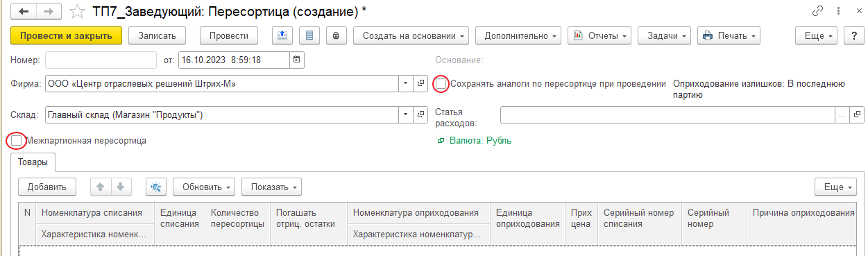Move the row down with the down arrow
The width and height of the screenshot is (868, 256).
point(120,187)
